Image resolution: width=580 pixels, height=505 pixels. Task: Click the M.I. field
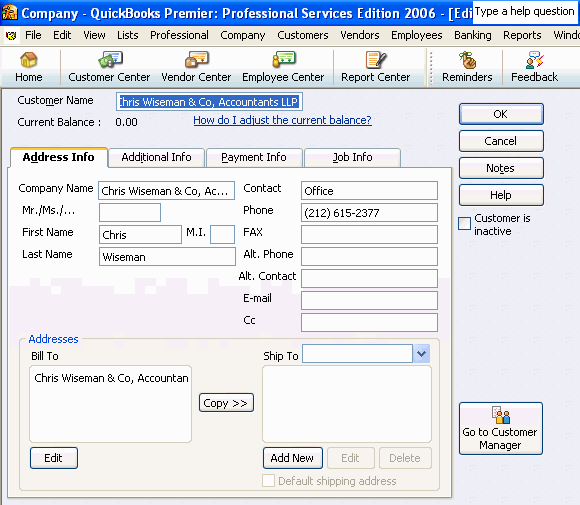coord(222,235)
